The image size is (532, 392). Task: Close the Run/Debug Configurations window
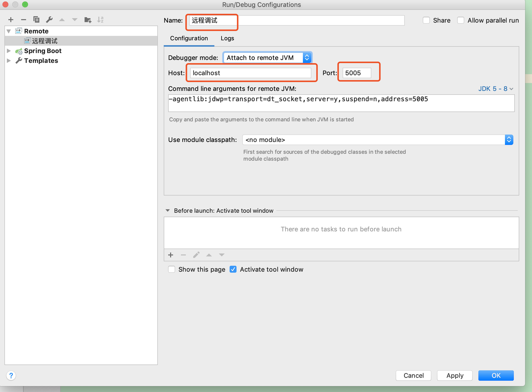point(5,4)
